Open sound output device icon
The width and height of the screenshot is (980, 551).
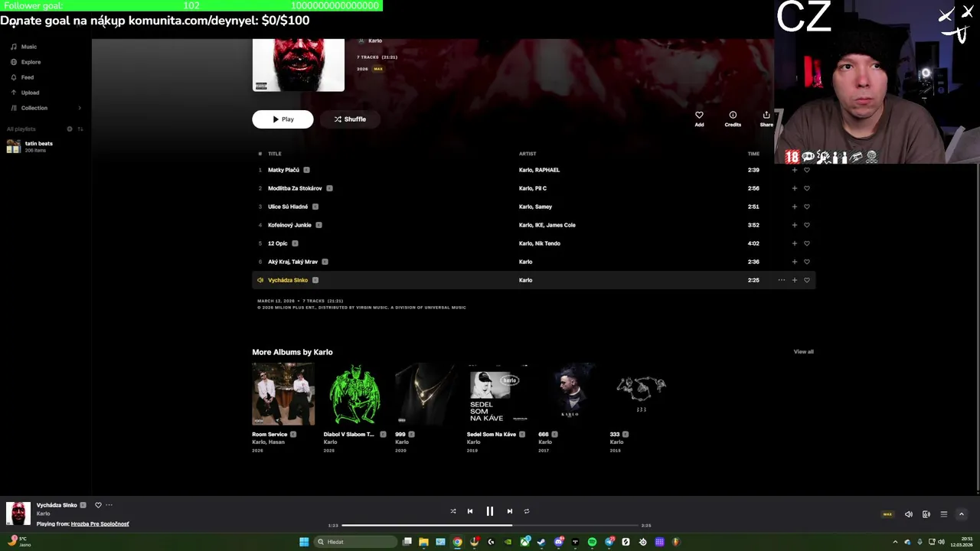pyautogui.click(x=926, y=514)
